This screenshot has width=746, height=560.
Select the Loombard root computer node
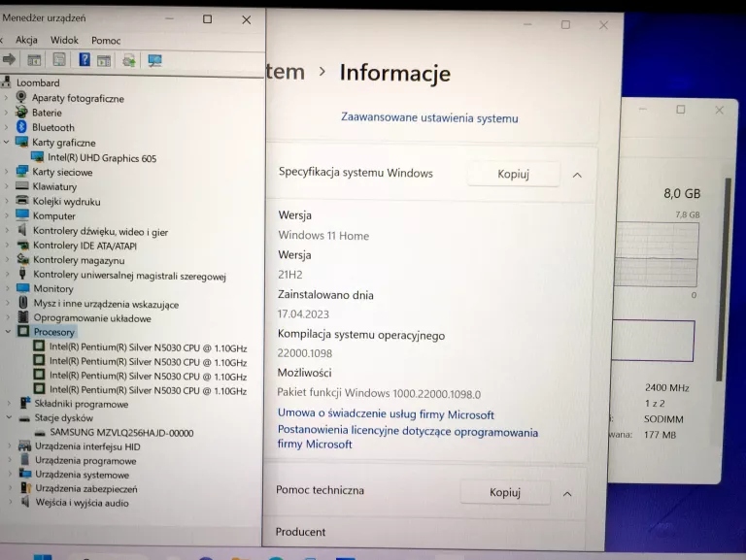pos(38,82)
